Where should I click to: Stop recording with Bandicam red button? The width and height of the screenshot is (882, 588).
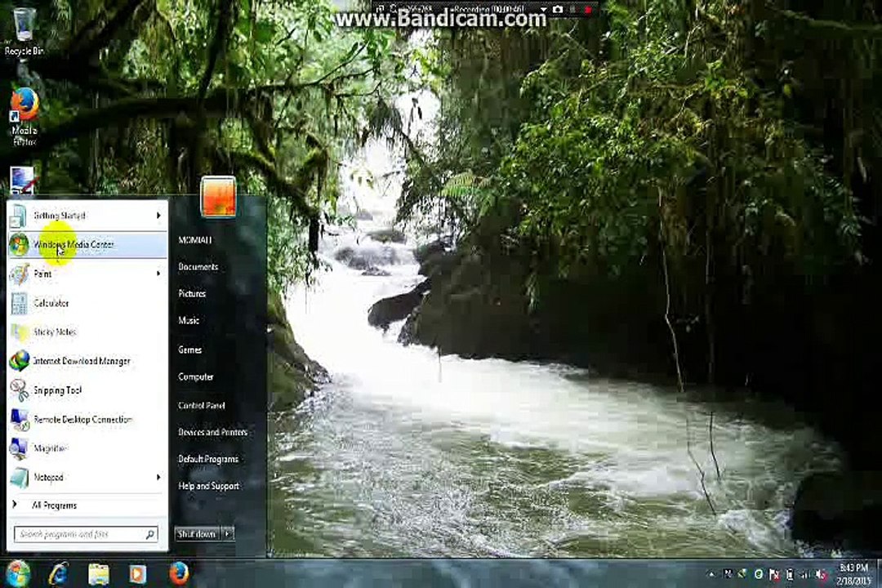coord(588,10)
